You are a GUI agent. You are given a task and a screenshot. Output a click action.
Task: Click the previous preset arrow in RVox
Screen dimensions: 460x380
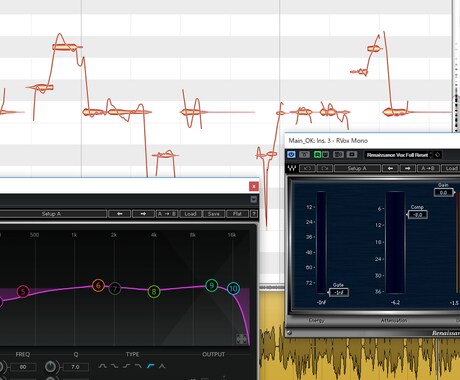click(x=390, y=168)
